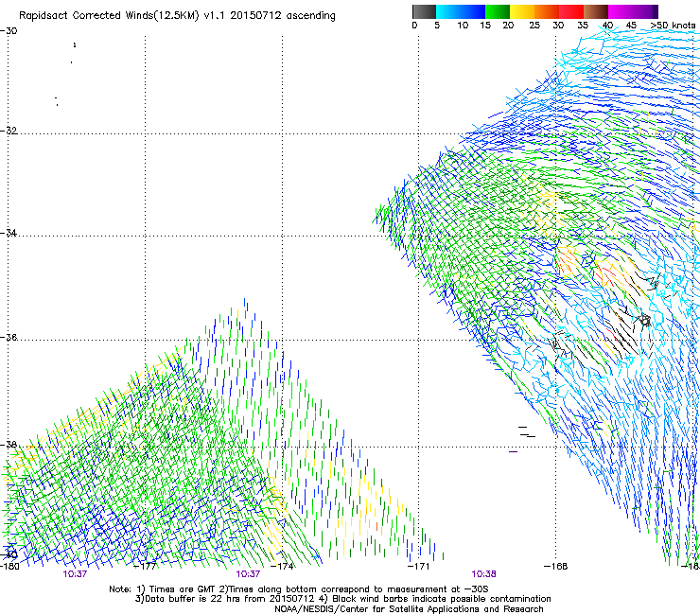
Task: Click the '>50 knots' legend label
Action: tap(673, 26)
